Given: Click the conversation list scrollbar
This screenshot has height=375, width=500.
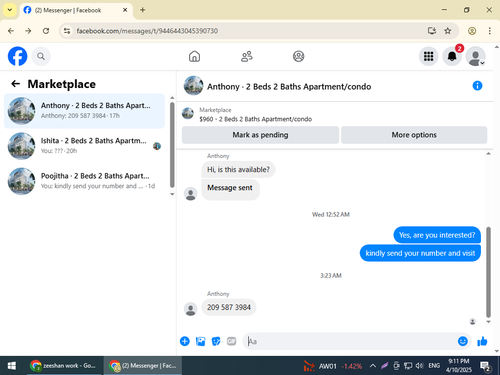Looking at the screenshot, I should 172,145.
